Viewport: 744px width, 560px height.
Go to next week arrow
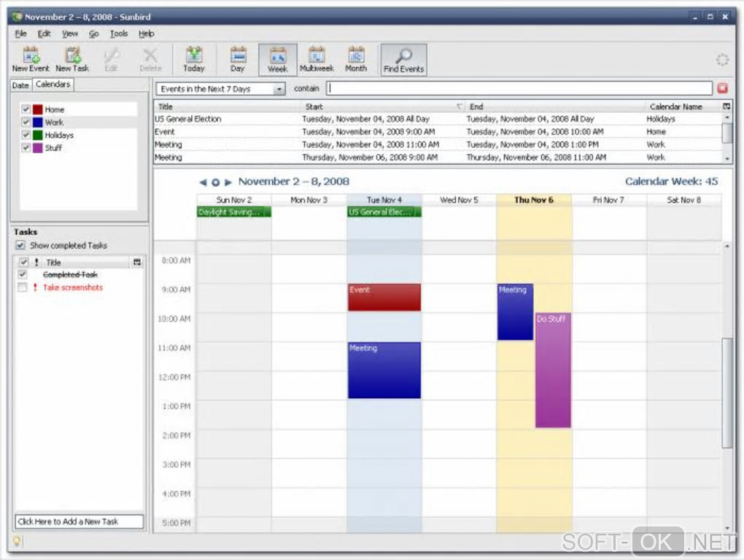[228, 182]
